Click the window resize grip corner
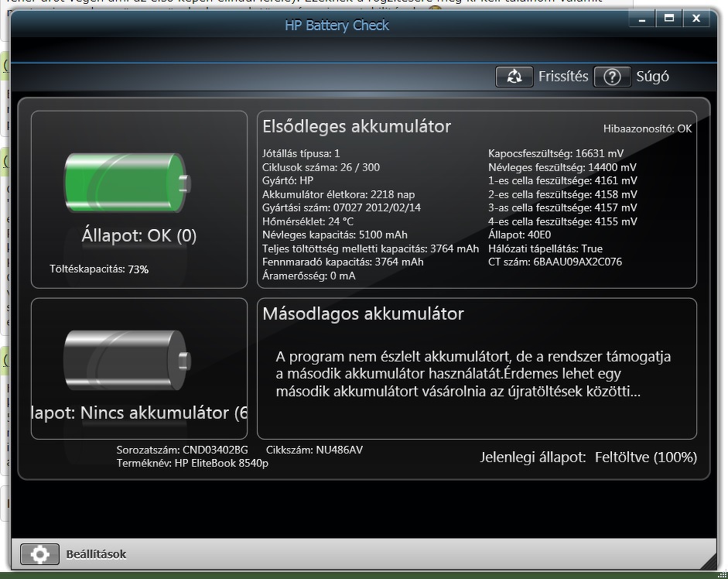Screen dimensions: 728x579 709,561
